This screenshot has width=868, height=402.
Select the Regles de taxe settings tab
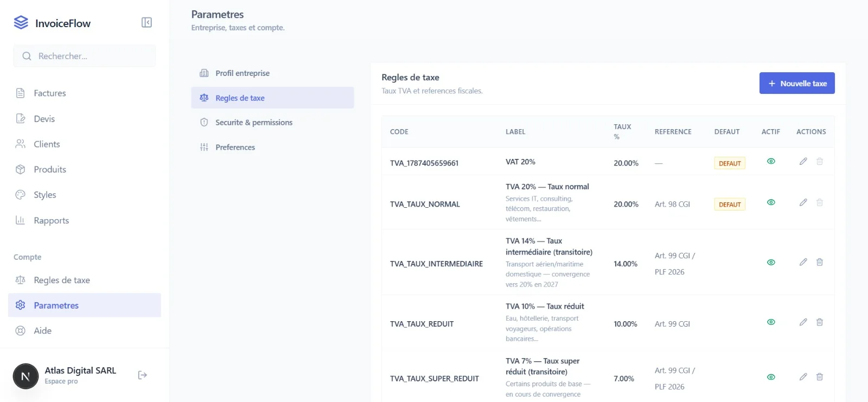coord(272,98)
